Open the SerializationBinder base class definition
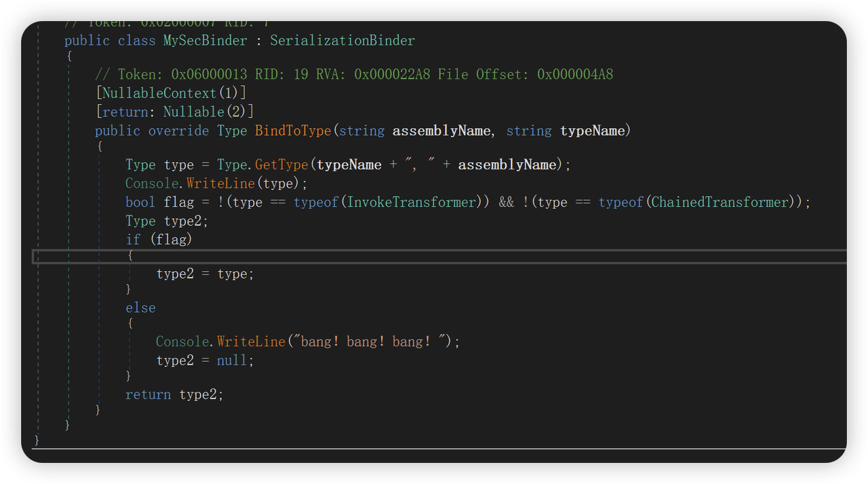This screenshot has height=484, width=868. [342, 41]
